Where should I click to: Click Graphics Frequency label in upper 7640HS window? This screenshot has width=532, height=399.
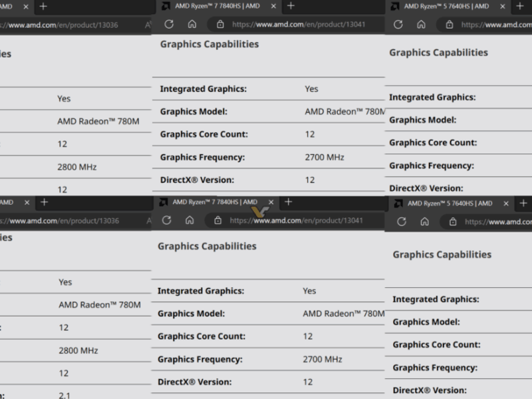(432, 166)
